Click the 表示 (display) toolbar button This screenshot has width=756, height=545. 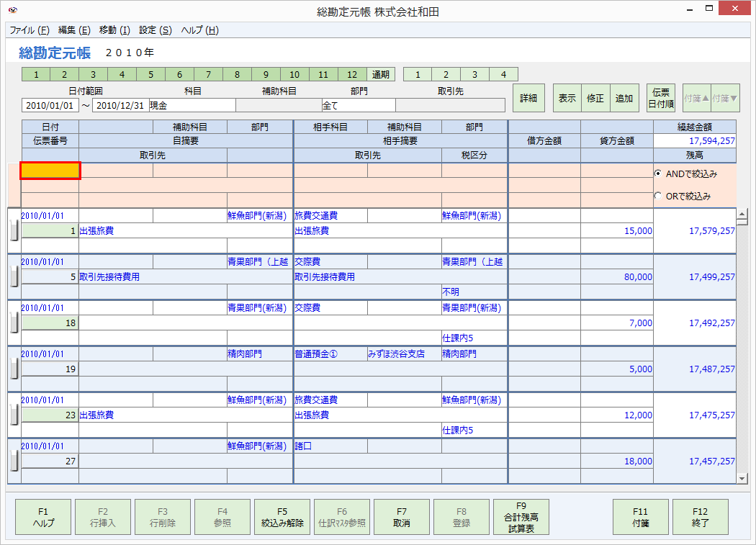tap(566, 98)
